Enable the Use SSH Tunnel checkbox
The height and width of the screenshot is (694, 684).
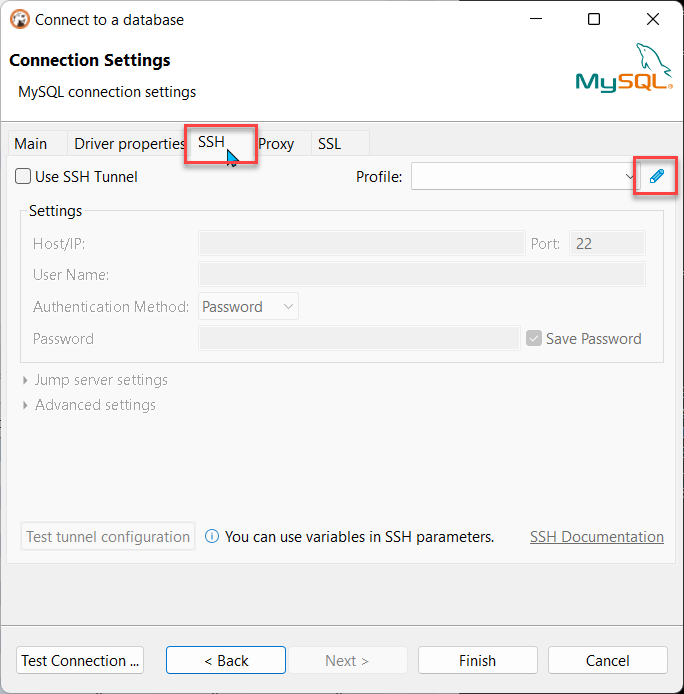tap(23, 177)
